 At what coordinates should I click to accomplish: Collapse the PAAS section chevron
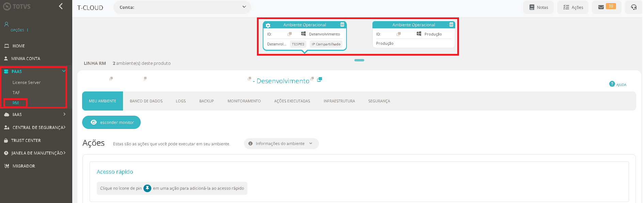tap(64, 71)
